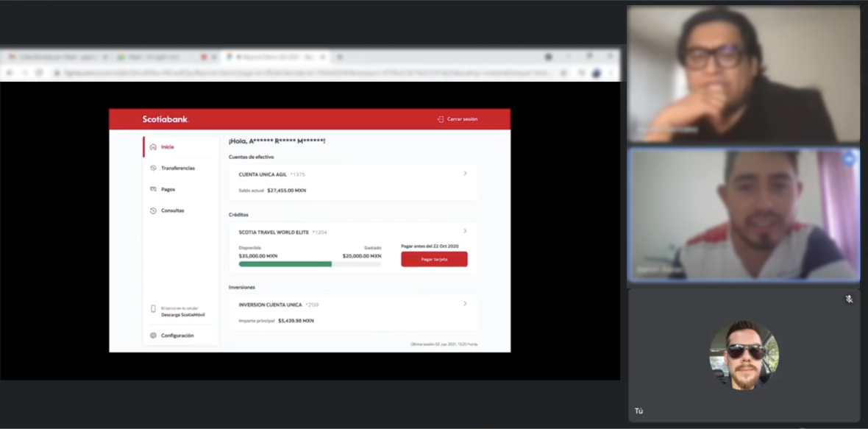Viewport: 868px width, 429px height.
Task: Click the logout icon next to Cerrar sesión
Action: point(441,119)
